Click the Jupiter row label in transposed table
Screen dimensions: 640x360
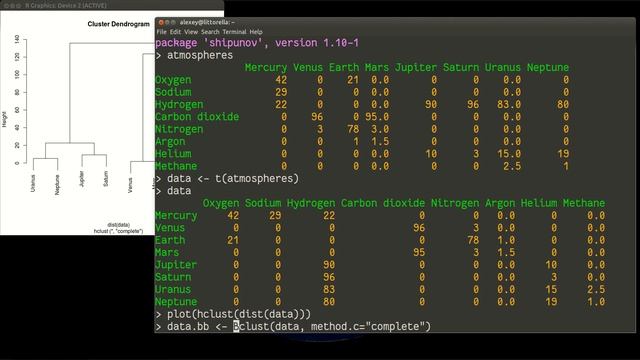point(176,265)
